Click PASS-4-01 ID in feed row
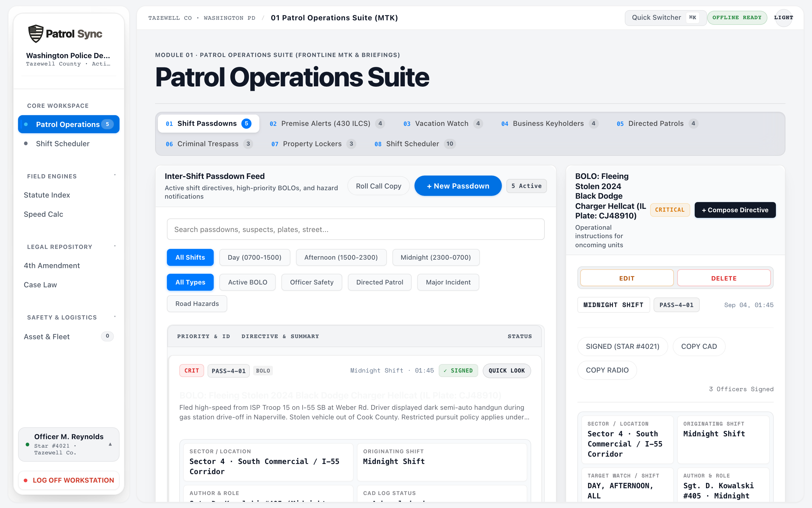Image resolution: width=812 pixels, height=508 pixels. pos(228,371)
